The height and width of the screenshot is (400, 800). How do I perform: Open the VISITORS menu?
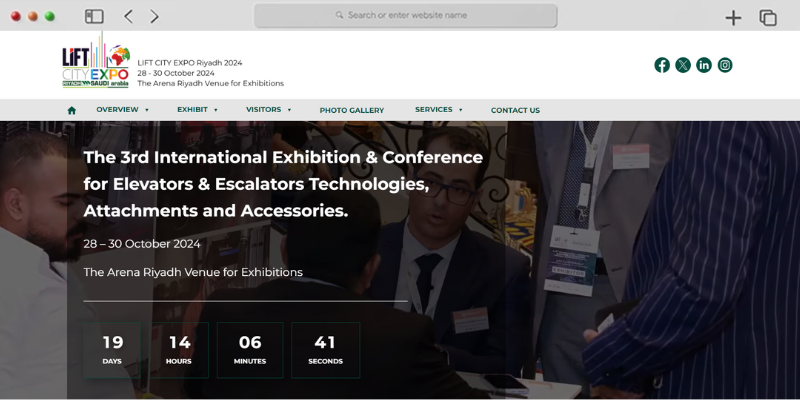[x=263, y=110]
